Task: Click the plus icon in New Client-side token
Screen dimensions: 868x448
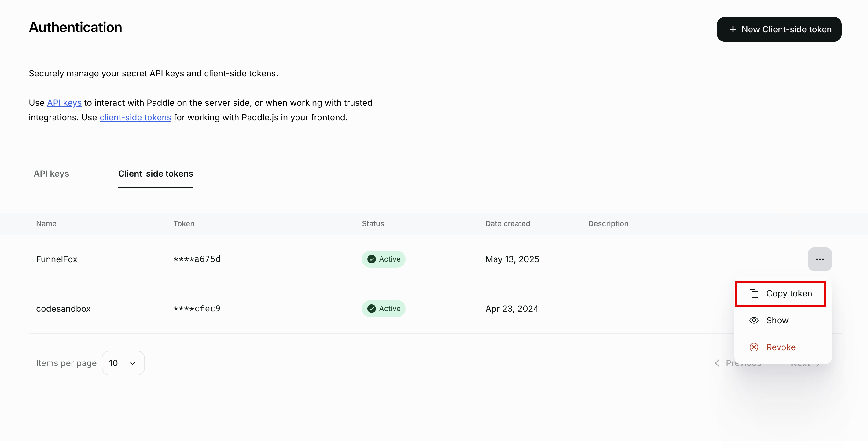Action: 733,30
